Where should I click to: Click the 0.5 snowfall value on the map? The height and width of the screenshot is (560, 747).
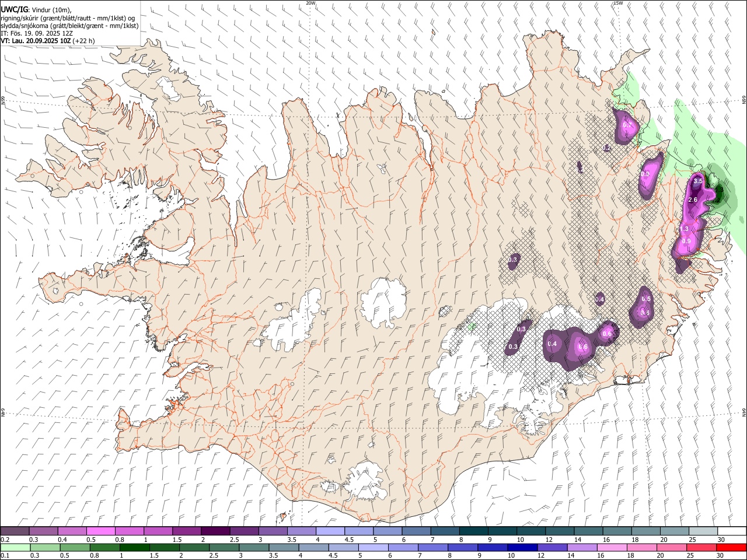tap(646, 299)
